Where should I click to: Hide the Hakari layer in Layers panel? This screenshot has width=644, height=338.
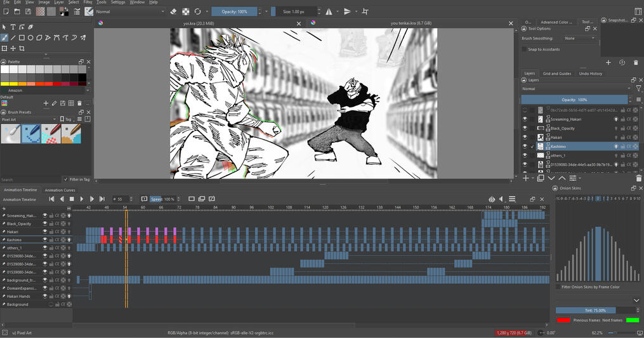pyautogui.click(x=525, y=137)
